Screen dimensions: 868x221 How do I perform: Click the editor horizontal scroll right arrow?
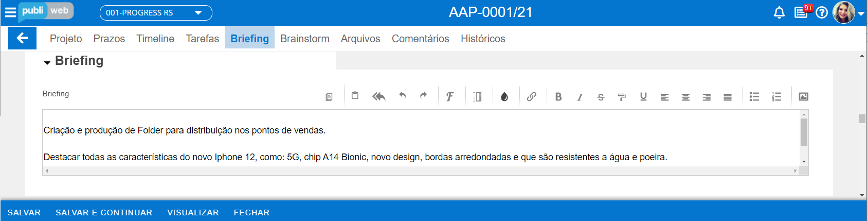[795, 171]
